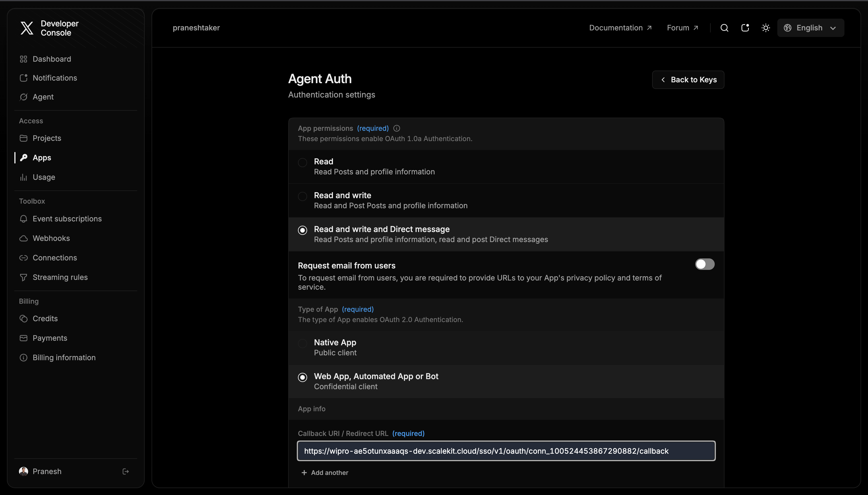The height and width of the screenshot is (495, 868).
Task: Open the Documentation link
Action: [620, 28]
